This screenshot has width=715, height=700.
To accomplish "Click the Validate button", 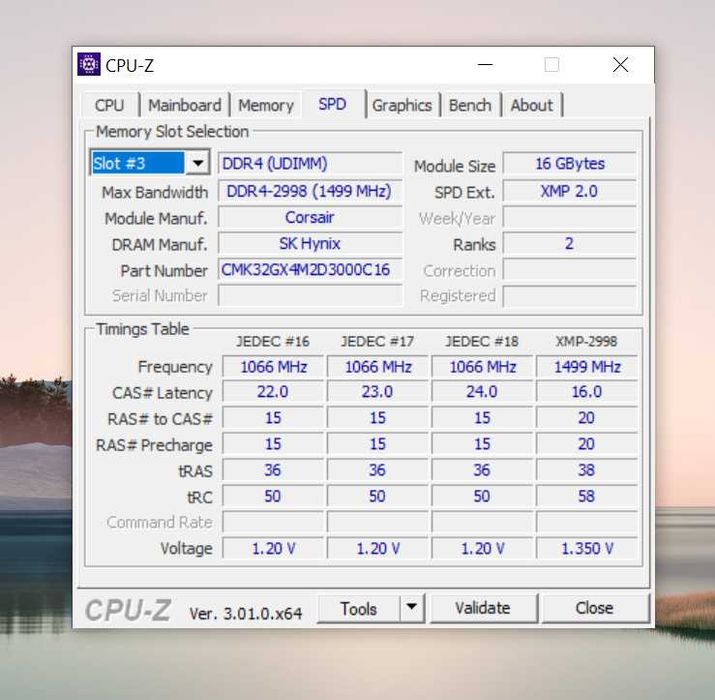I will pos(483,608).
